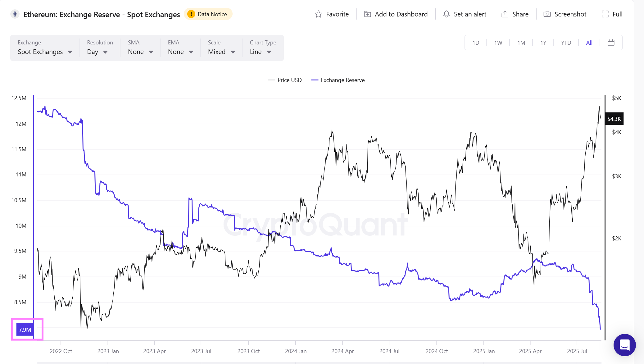Click the Share upload icon
The height and width of the screenshot is (364, 644).
click(x=505, y=14)
